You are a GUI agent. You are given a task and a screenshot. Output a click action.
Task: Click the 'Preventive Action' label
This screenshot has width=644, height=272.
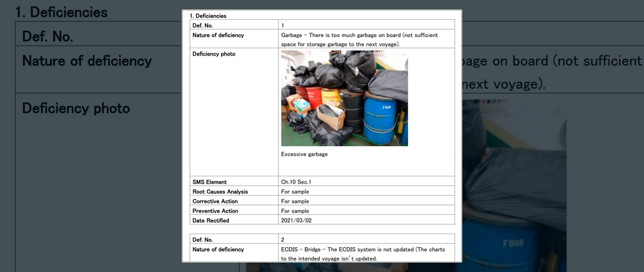(x=215, y=211)
